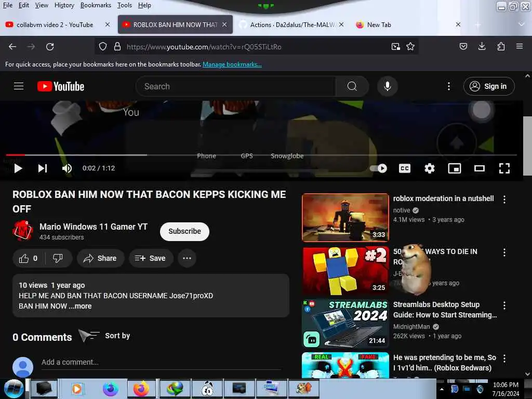This screenshot has width=532, height=399.
Task: Bookmark this page with star icon
Action: (410, 47)
